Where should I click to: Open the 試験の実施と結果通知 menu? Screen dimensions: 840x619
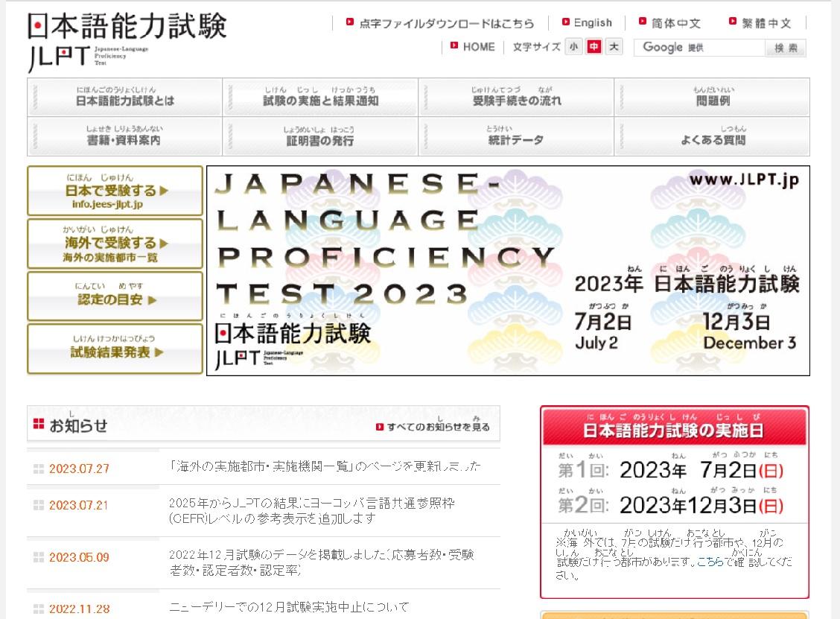[x=320, y=97]
